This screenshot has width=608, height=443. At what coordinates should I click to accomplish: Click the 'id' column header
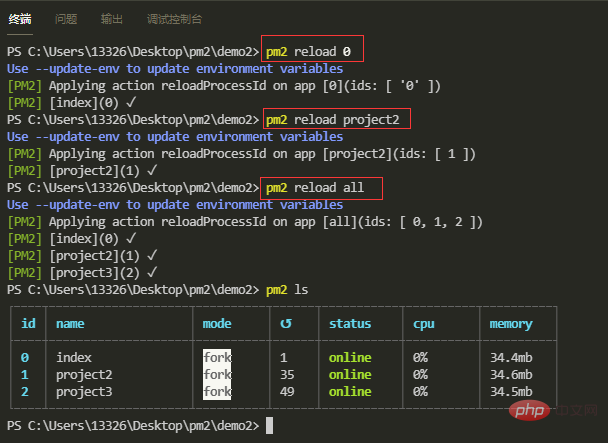pos(28,324)
